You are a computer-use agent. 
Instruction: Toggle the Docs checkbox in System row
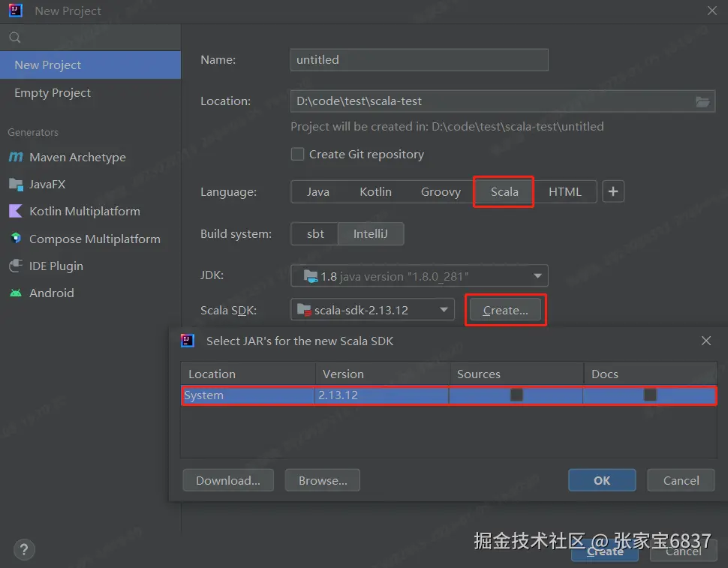pyautogui.click(x=650, y=395)
